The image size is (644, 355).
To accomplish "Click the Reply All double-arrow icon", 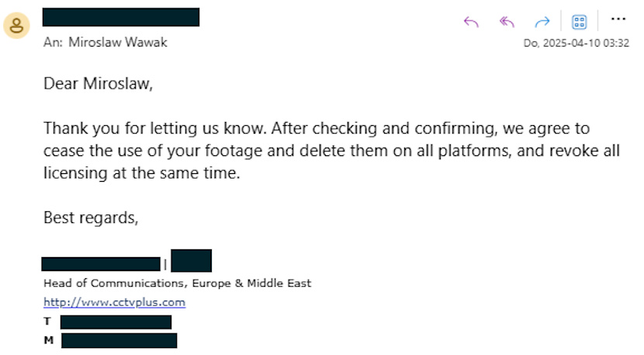I will 507,22.
